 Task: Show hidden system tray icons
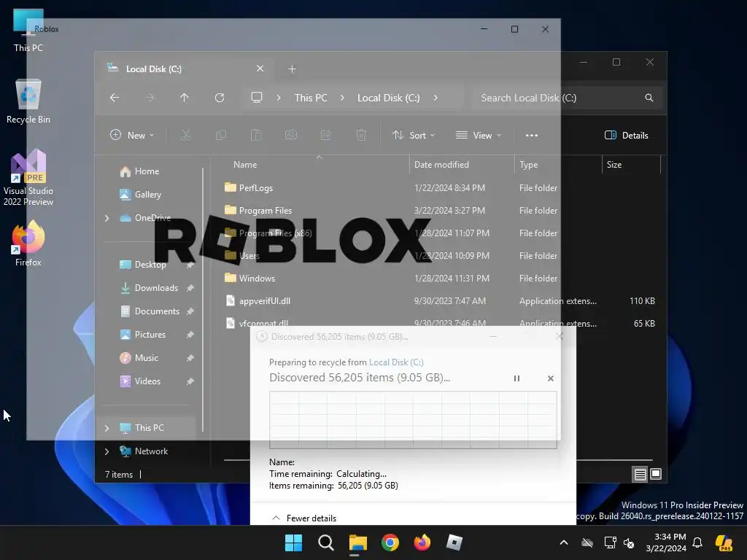(564, 542)
